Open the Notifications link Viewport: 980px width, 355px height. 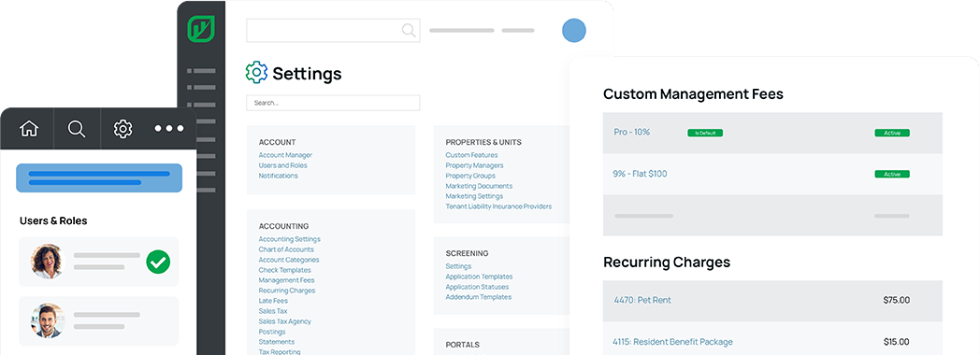click(x=278, y=176)
